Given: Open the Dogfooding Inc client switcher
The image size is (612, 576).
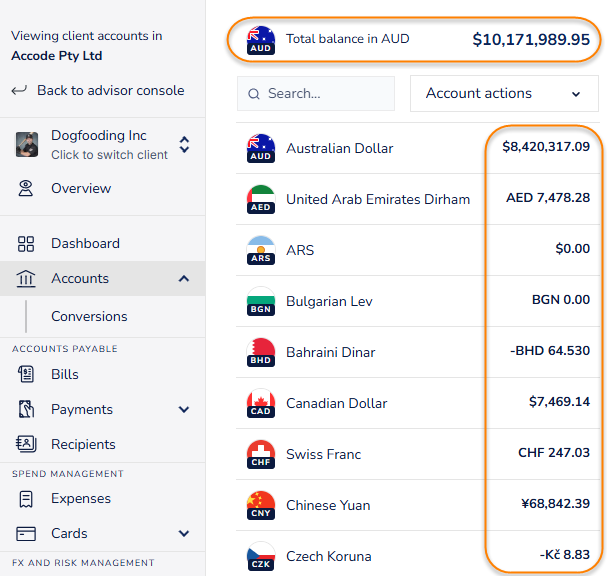Looking at the screenshot, I should (x=104, y=144).
